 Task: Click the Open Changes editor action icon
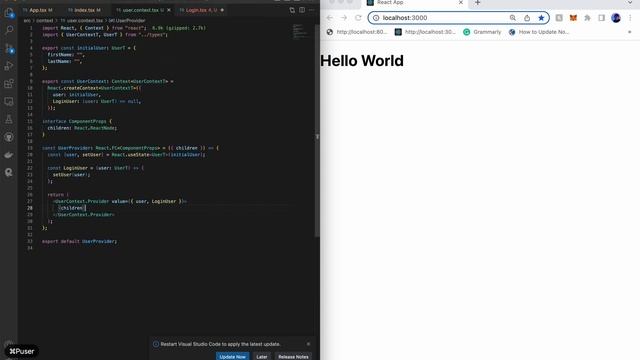292,10
